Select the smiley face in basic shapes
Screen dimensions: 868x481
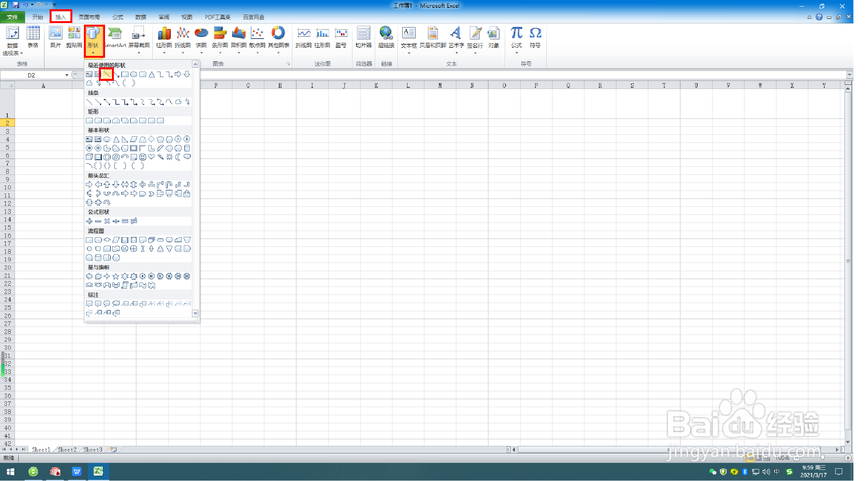[143, 157]
